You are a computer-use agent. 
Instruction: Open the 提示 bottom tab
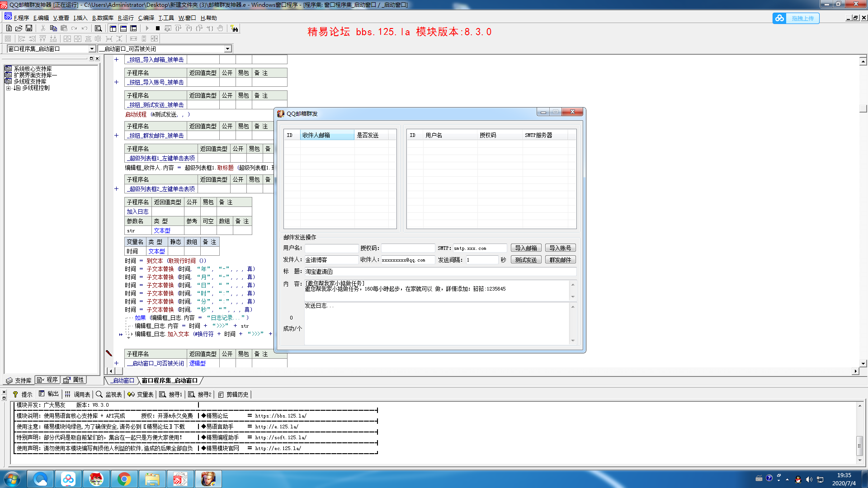click(x=23, y=394)
